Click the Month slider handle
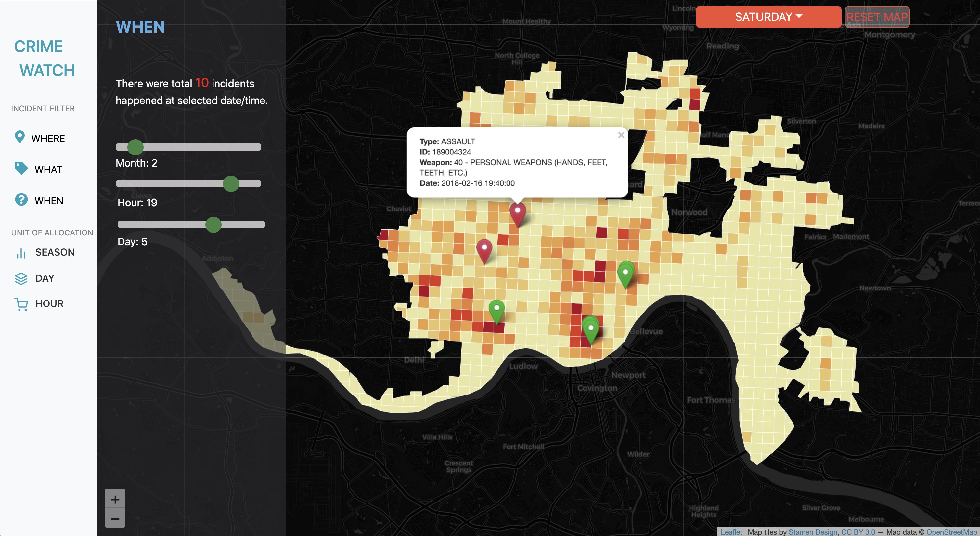980x536 pixels. (x=135, y=147)
